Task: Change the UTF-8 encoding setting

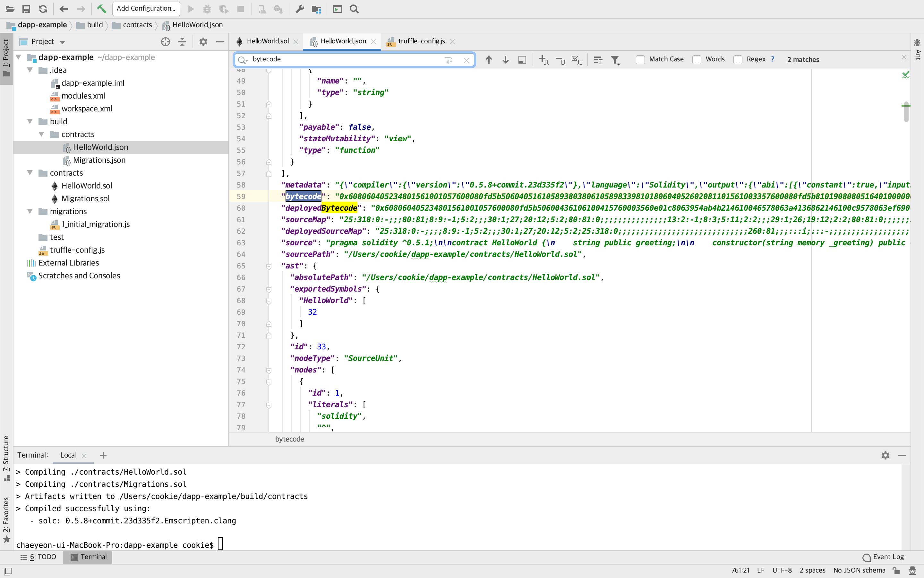Action: (x=782, y=570)
